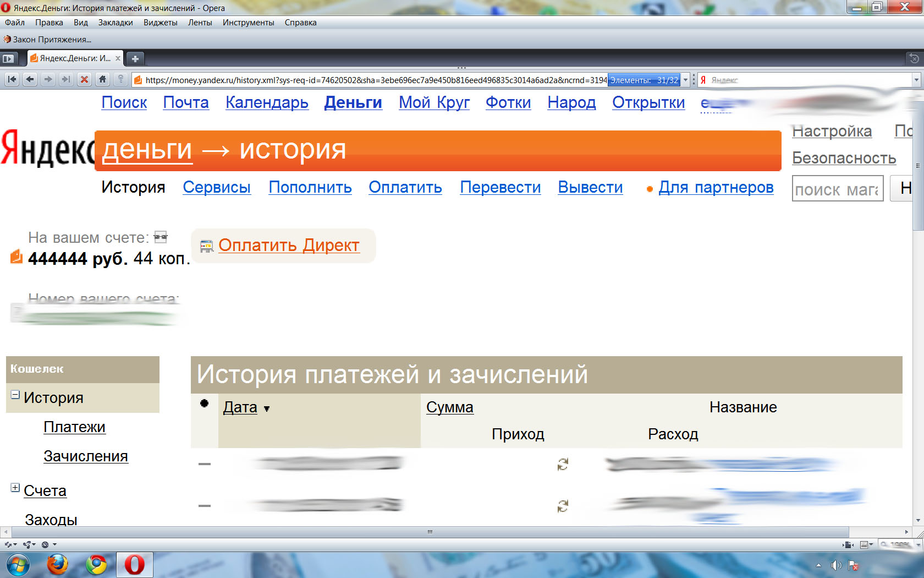Screen dimensions: 924x578
Task: Launch Google Chrome from the taskbar
Action: [x=96, y=565]
